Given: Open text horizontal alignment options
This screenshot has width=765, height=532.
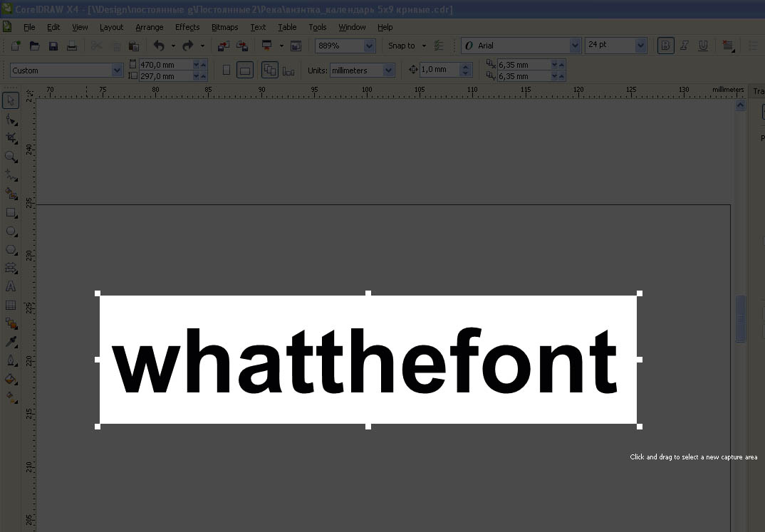Looking at the screenshot, I should 729,46.
